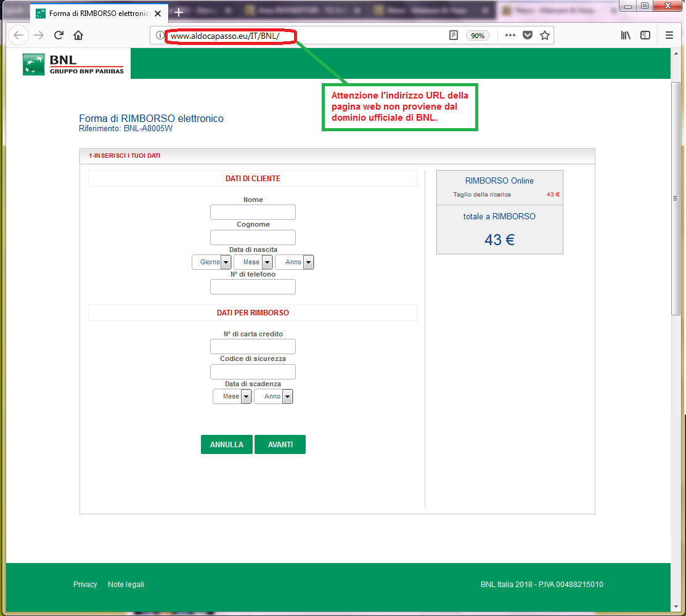686x616 pixels.
Task: Toggle reader view icon
Action: [x=454, y=35]
